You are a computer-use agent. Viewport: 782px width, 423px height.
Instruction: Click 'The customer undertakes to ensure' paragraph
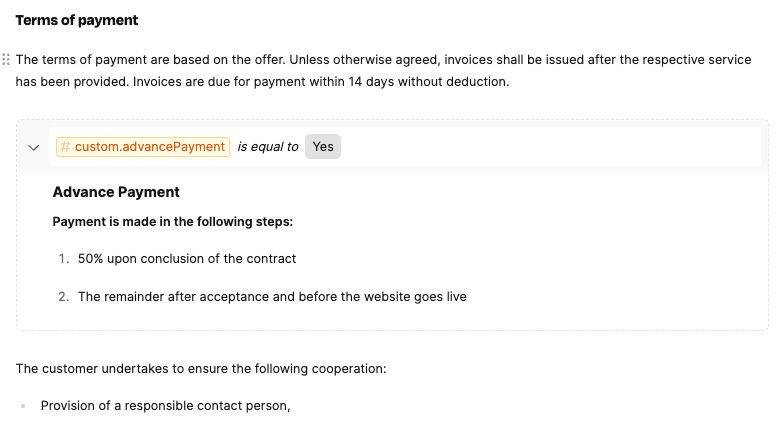coord(201,369)
